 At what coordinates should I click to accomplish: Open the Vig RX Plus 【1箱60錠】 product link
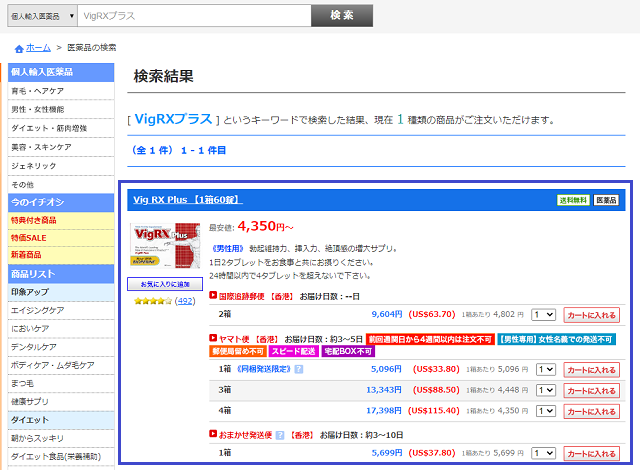click(x=188, y=200)
